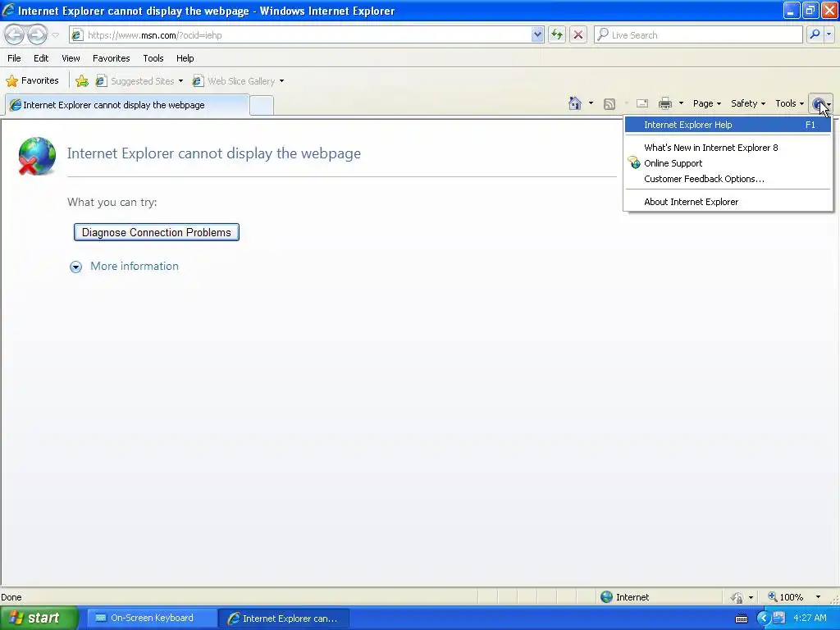Image resolution: width=840 pixels, height=630 pixels.
Task: Open the File menu
Action: (x=14, y=58)
